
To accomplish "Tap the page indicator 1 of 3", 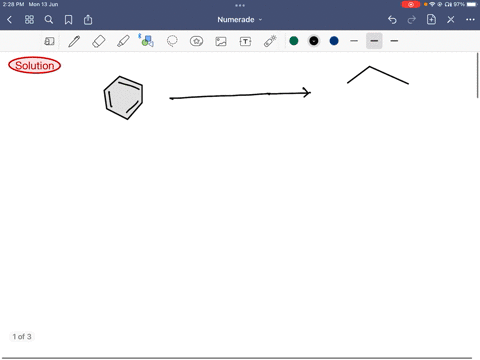I will pyautogui.click(x=22, y=337).
